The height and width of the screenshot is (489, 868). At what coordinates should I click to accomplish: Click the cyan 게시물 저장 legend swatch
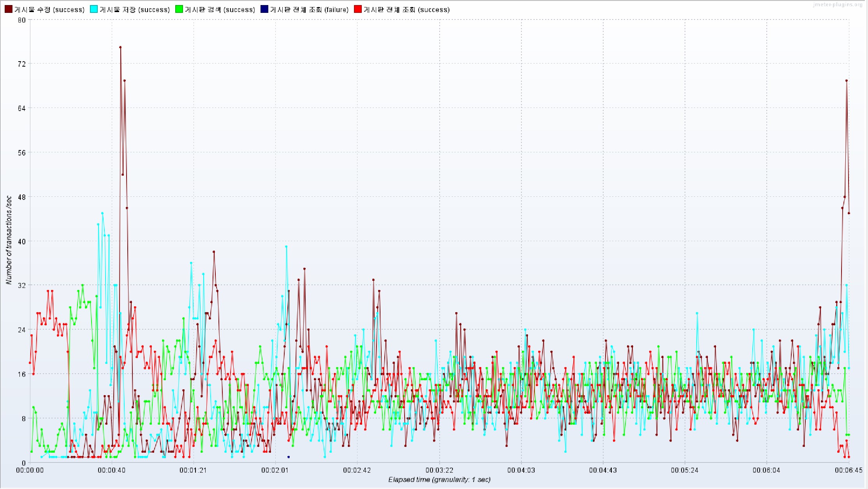tap(93, 9)
